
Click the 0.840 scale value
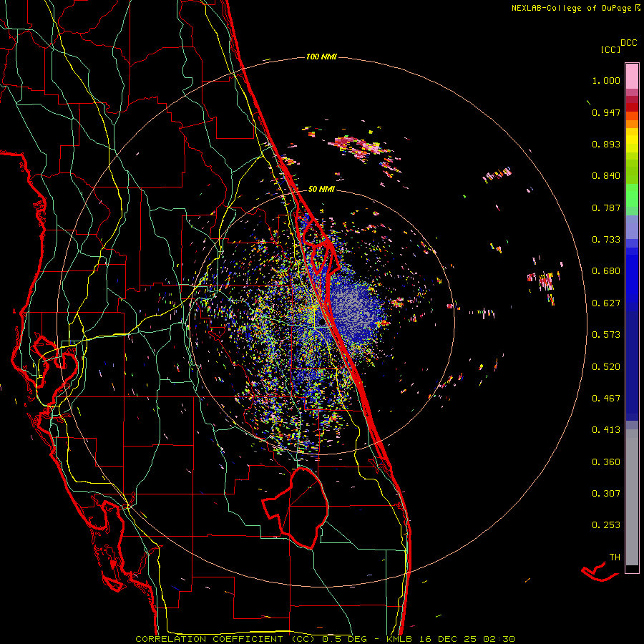[x=606, y=176]
